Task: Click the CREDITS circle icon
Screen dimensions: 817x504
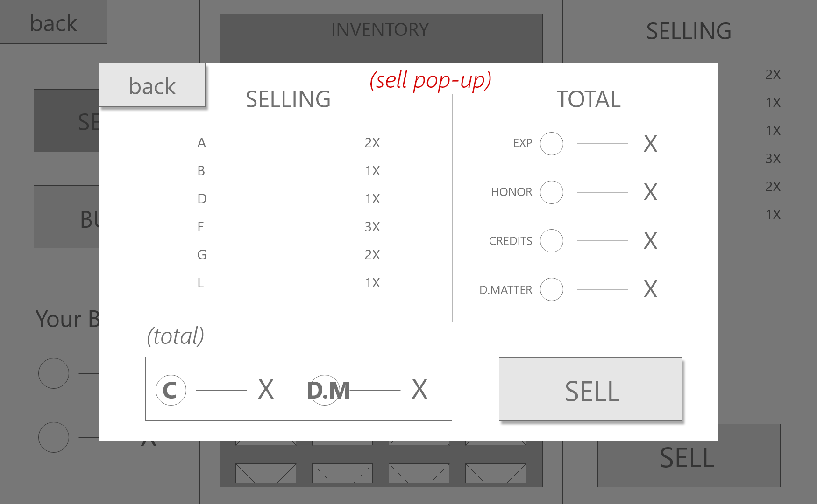Action: 551,241
